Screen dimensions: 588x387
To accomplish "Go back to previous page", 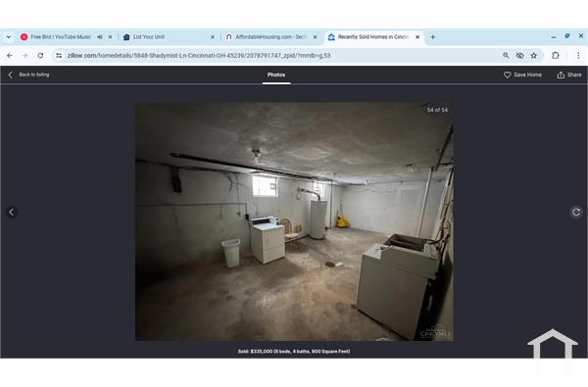I will click(10, 56).
